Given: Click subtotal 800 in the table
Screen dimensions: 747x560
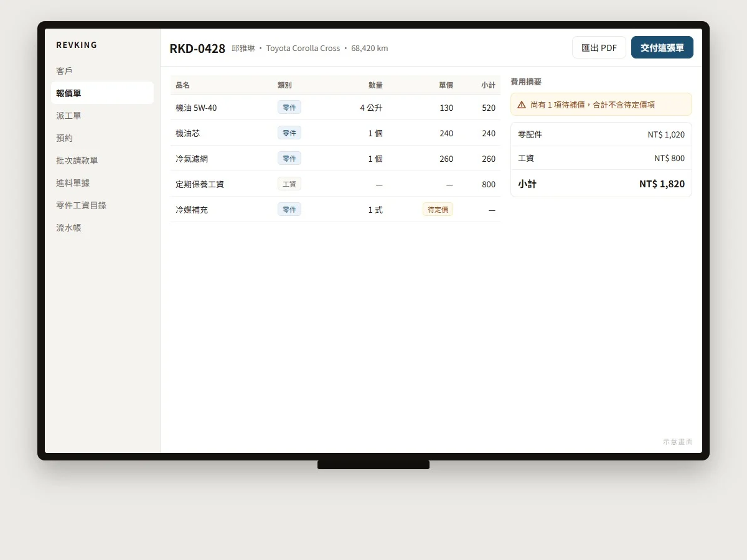Looking at the screenshot, I should tap(489, 184).
